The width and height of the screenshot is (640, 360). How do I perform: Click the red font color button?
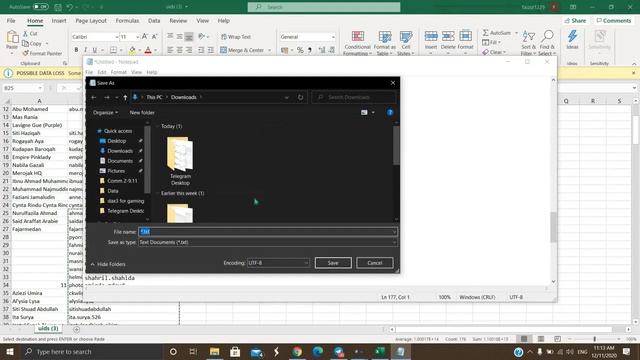[x=148, y=50]
